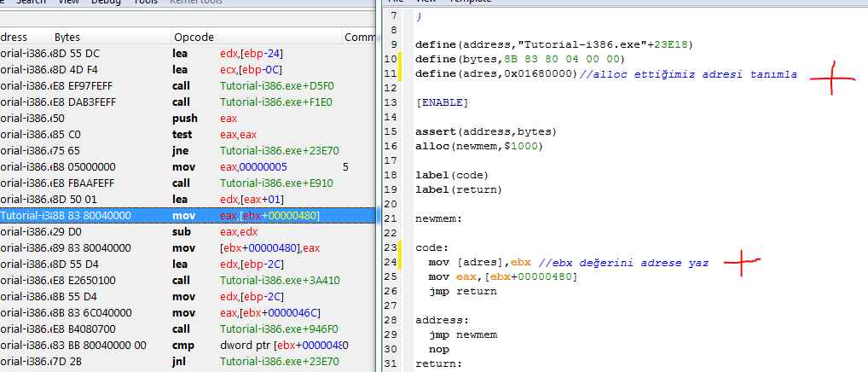Click the address: label on line 28
This screenshot has width=868, height=372.
442,321
